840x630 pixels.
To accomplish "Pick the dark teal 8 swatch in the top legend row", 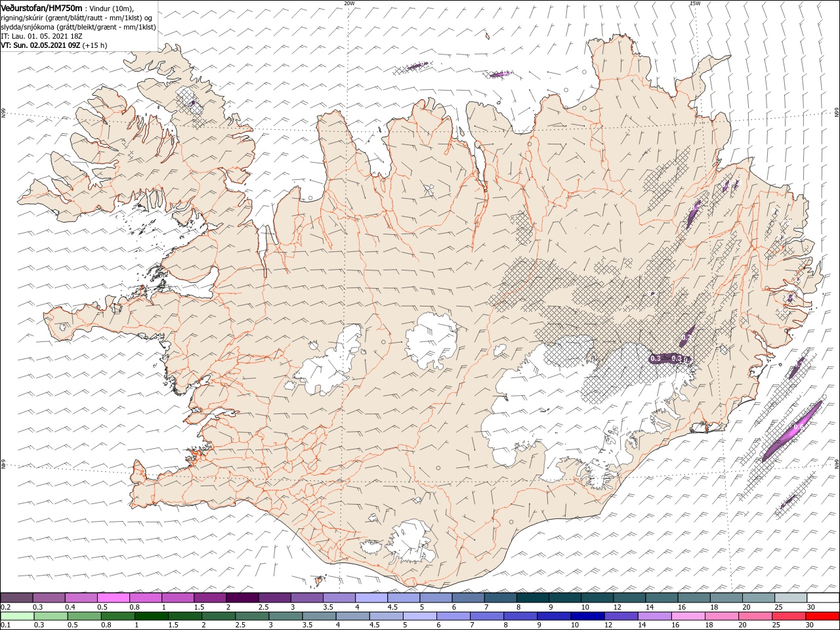I will [x=533, y=598].
